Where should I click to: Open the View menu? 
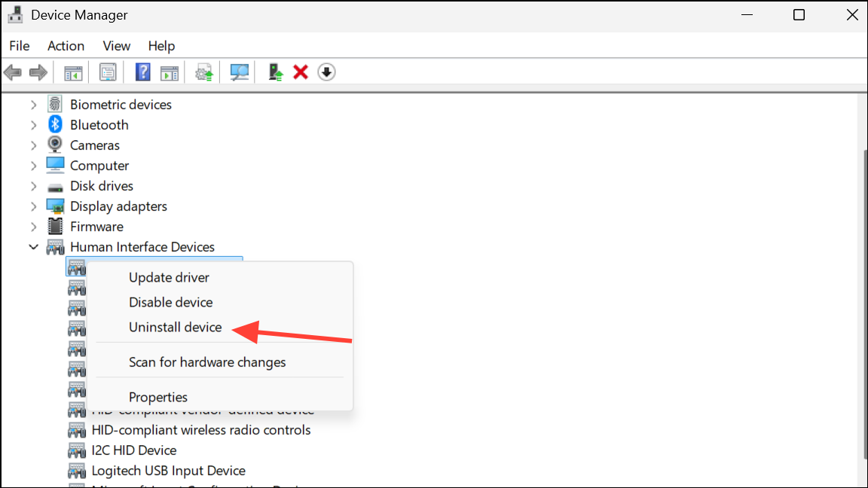116,46
